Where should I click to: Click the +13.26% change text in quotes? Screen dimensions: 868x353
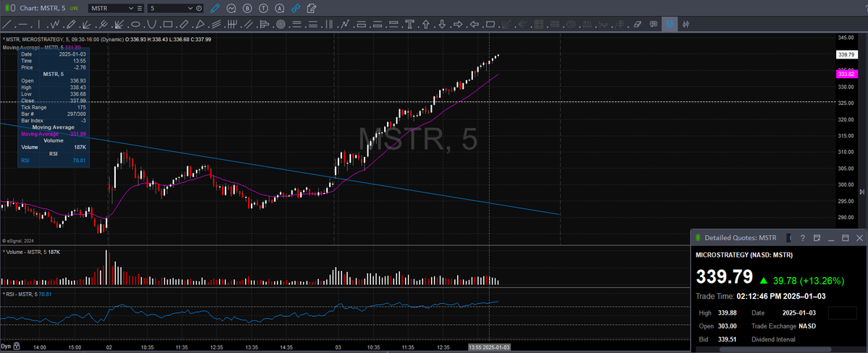pos(822,281)
